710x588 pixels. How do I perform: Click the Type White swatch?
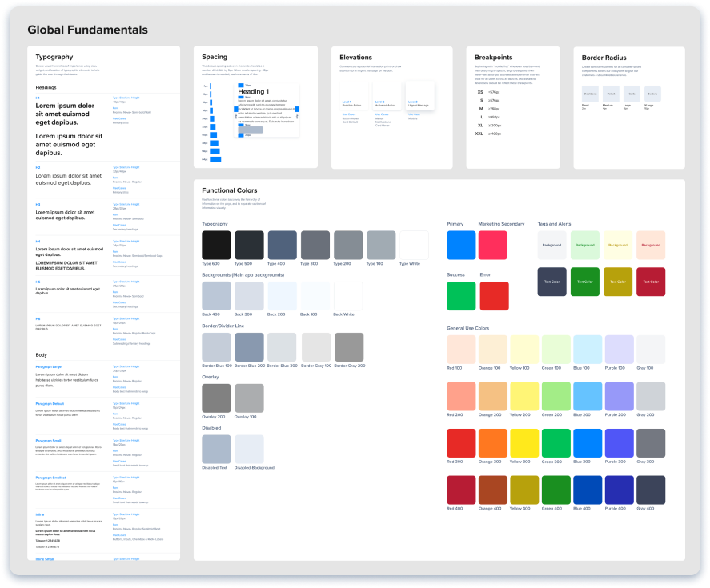coord(414,245)
